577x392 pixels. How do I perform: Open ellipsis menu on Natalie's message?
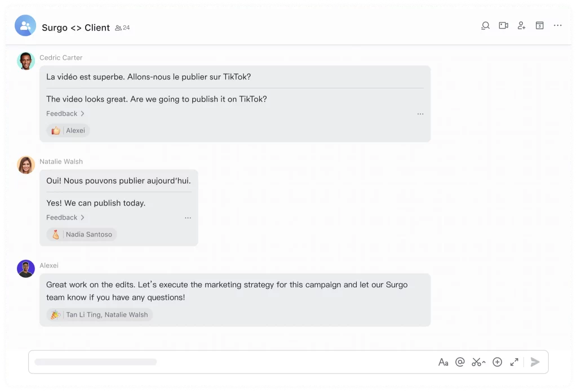point(188,218)
